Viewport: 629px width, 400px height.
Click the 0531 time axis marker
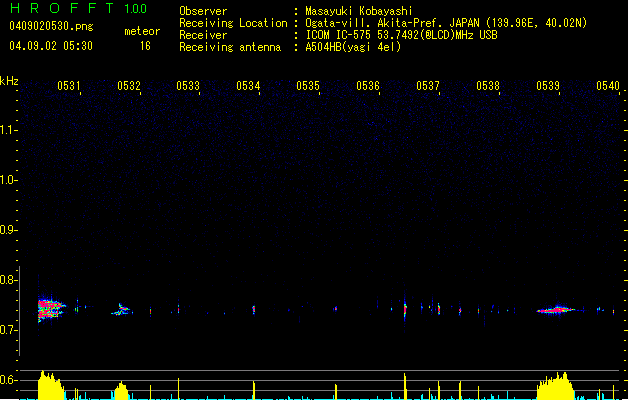69,86
